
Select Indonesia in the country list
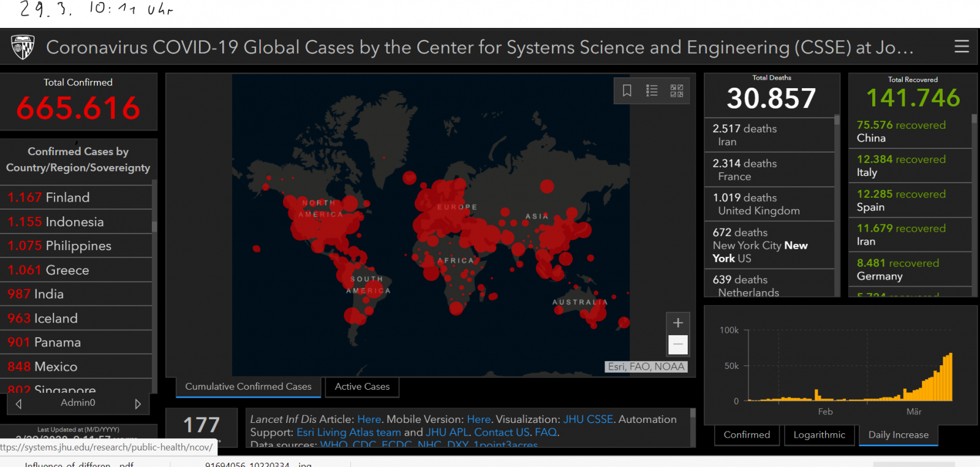point(76,221)
